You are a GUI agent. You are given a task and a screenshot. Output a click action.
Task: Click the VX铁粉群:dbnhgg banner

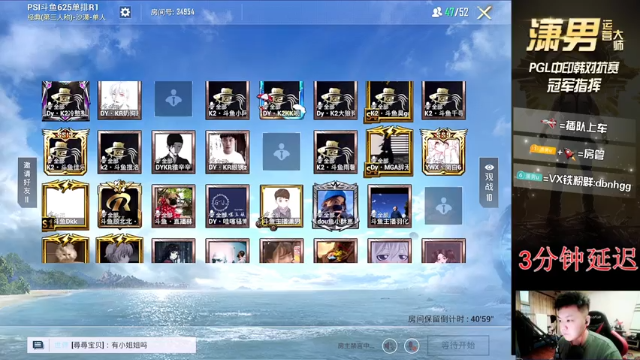[574, 181]
